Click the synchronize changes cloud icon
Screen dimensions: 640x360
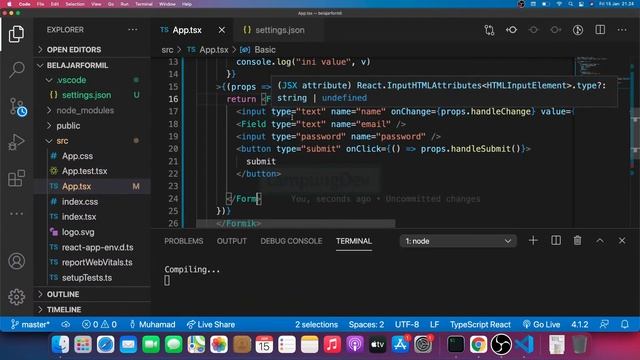coord(66,324)
